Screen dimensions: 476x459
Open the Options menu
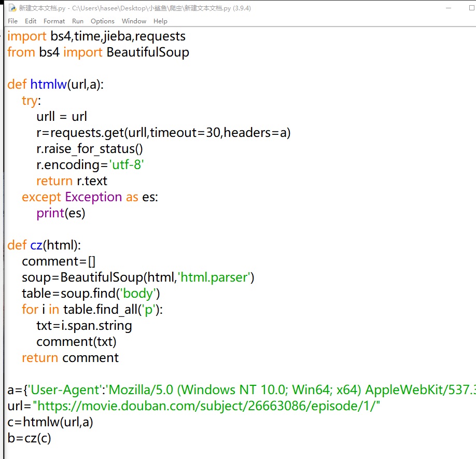pos(102,21)
